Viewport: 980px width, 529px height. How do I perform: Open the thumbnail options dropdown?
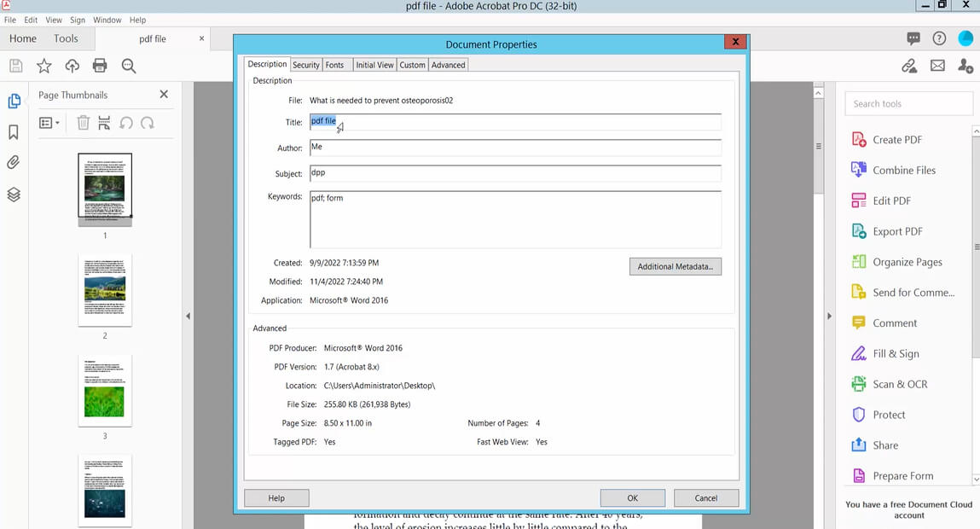49,122
